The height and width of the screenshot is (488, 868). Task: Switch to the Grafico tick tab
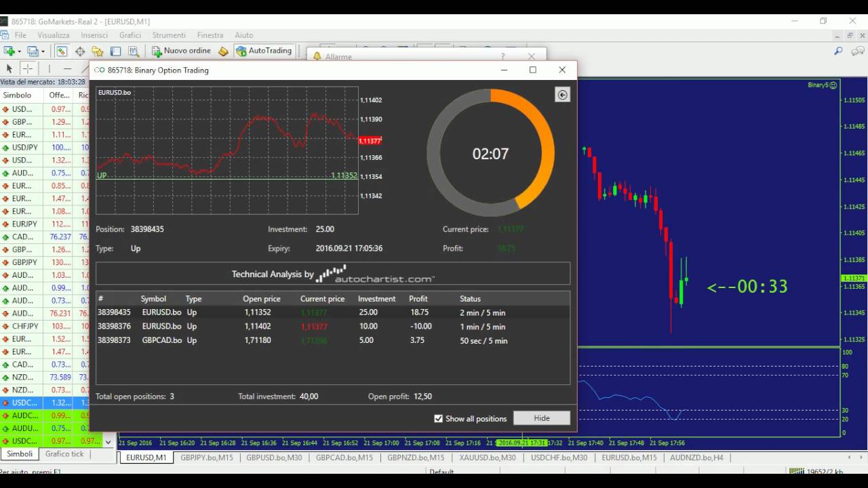point(64,454)
